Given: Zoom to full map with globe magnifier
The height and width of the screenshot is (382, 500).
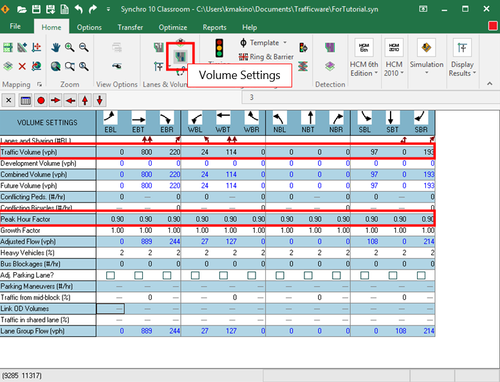Looking at the screenshot, I should tap(56, 66).
